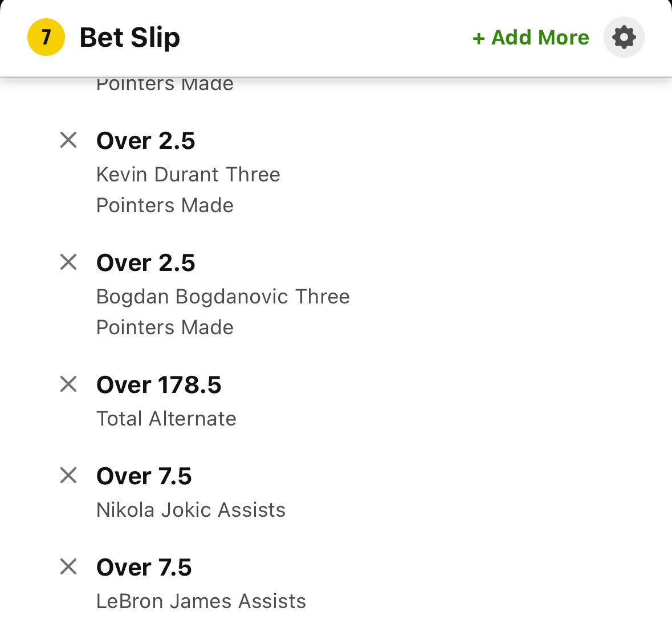Tap the yellow 7 selections badge

pos(46,38)
